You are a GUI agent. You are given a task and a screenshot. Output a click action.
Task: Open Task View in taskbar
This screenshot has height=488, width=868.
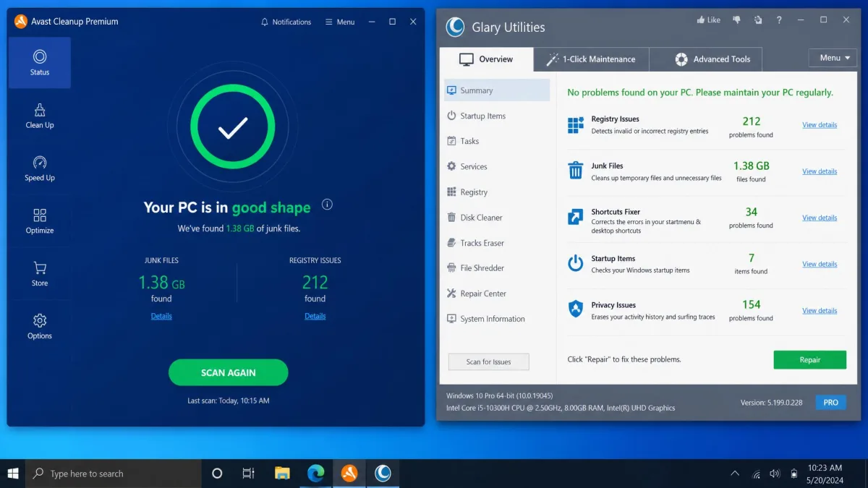(248, 474)
